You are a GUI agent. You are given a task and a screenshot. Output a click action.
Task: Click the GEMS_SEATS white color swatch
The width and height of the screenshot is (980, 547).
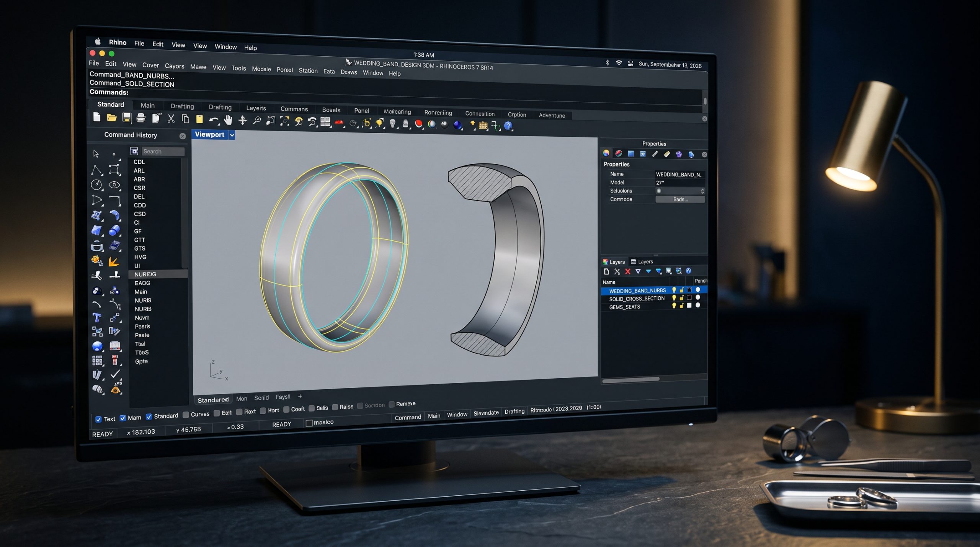click(689, 305)
